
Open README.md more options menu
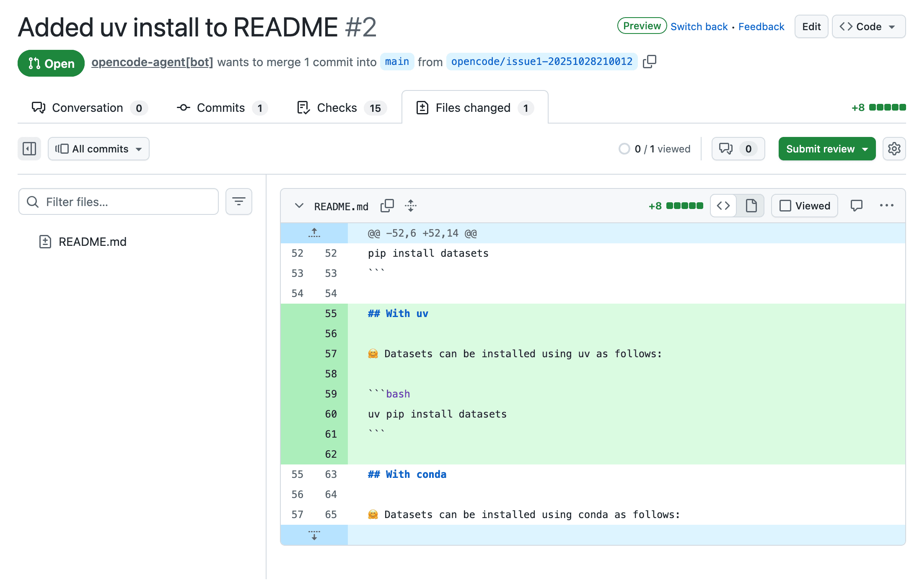point(886,206)
